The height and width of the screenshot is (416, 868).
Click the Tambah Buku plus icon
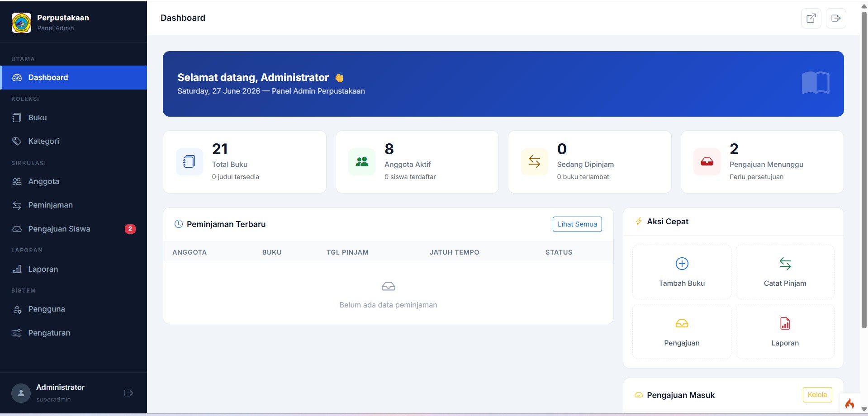point(682,264)
